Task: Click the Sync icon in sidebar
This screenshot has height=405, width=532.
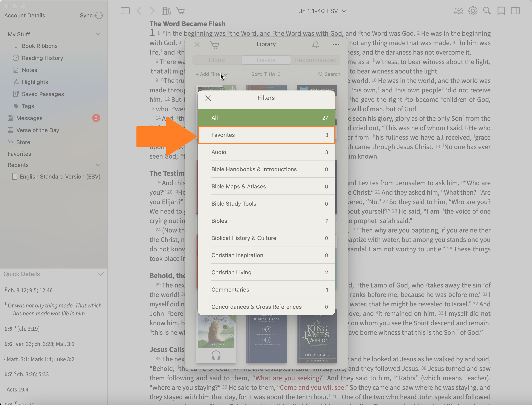Action: click(99, 15)
